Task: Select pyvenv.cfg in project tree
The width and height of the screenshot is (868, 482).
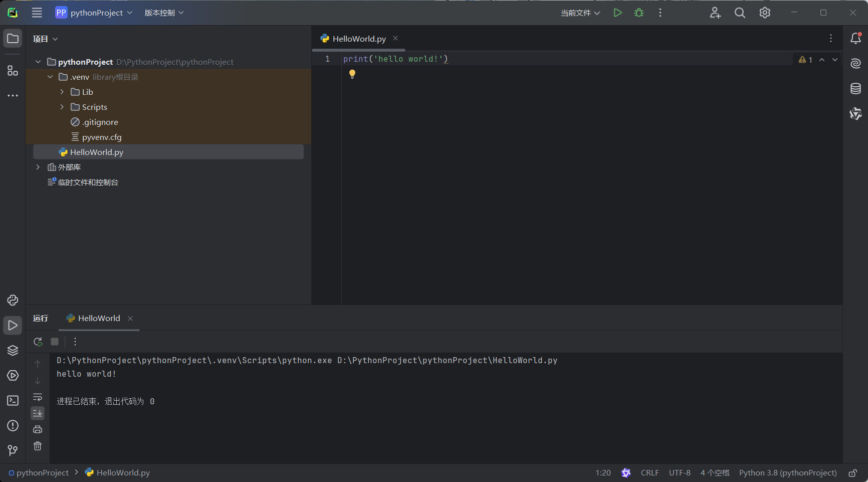Action: (x=102, y=137)
